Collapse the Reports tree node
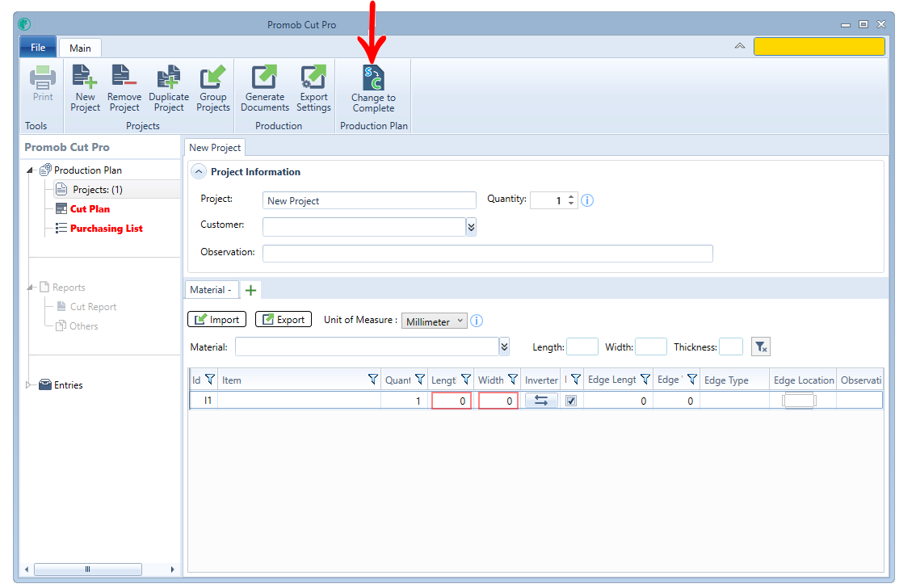This screenshot has width=899, height=588. tap(31, 287)
